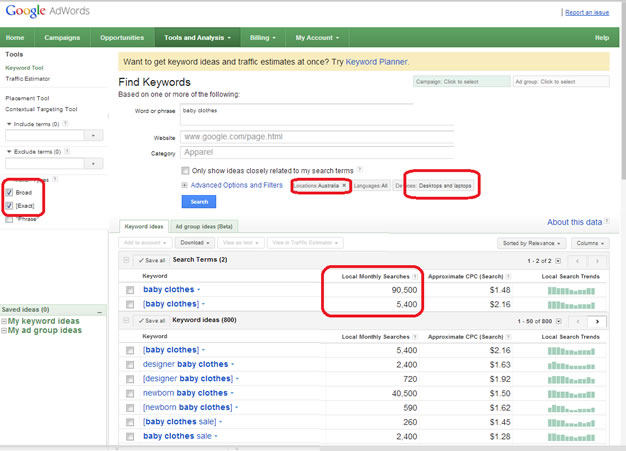Open the About this data link
This screenshot has width=626, height=451.
tap(574, 222)
